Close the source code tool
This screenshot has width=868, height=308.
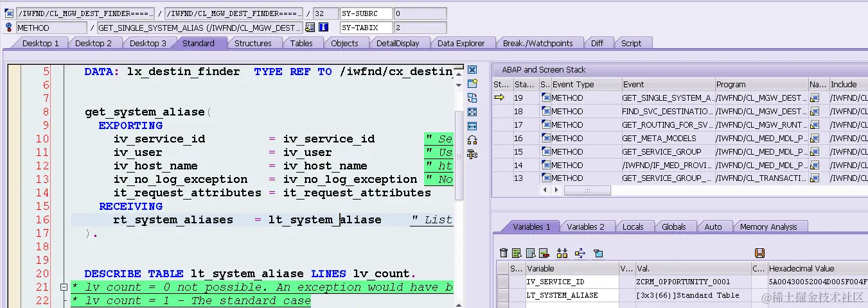[x=472, y=70]
